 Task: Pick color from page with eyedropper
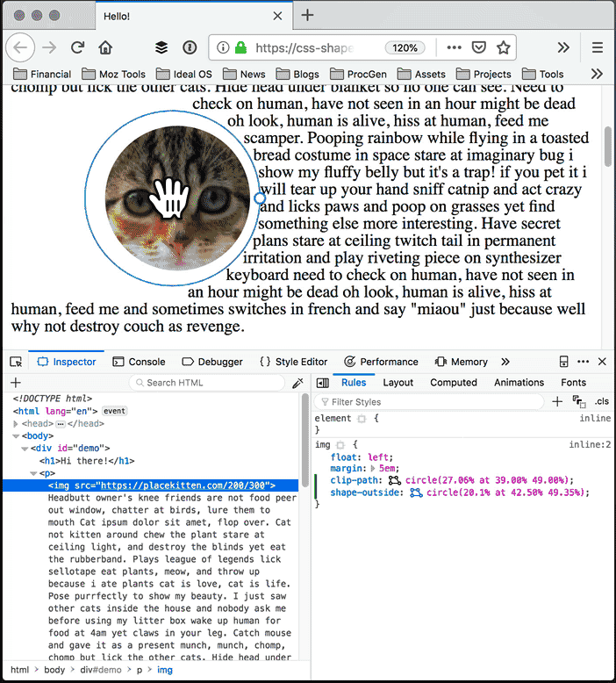click(x=297, y=383)
